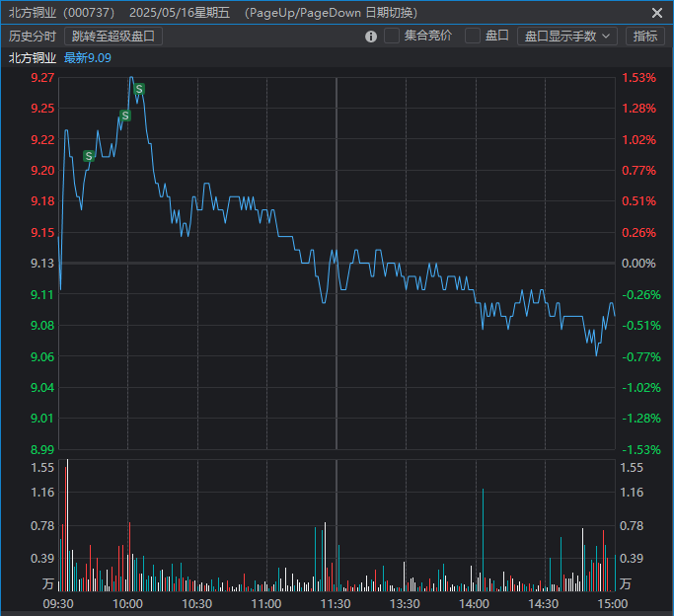Toggle the 盘口 checkbox
This screenshot has height=616, width=674.
(473, 37)
